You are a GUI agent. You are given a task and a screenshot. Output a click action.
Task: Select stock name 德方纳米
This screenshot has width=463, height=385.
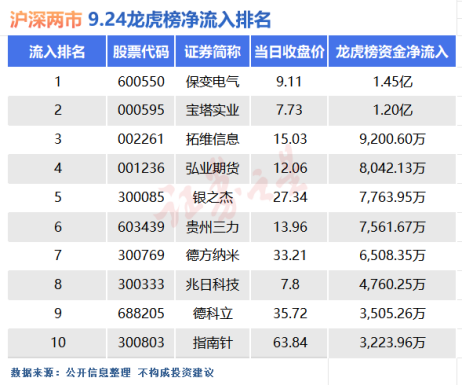pyautogui.click(x=213, y=255)
